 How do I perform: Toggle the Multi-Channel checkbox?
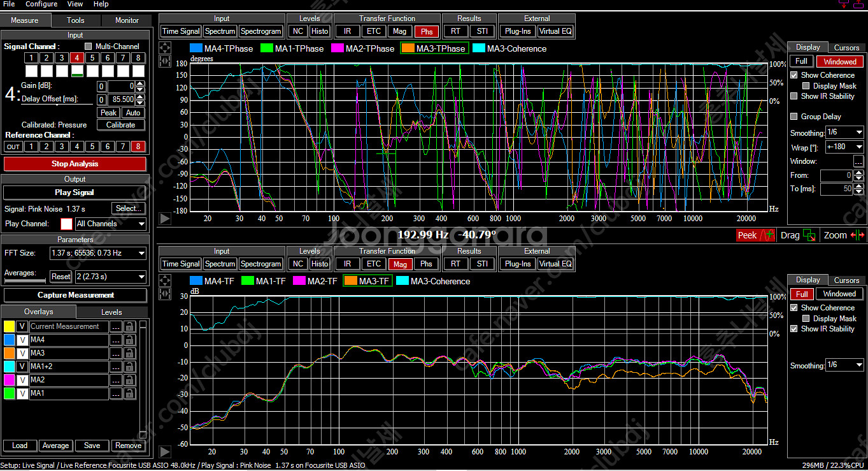(89, 47)
